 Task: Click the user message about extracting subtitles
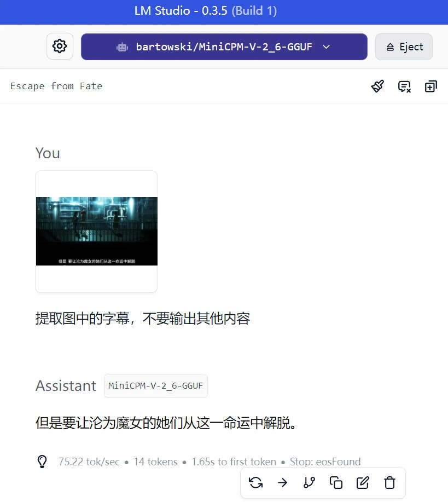143,319
